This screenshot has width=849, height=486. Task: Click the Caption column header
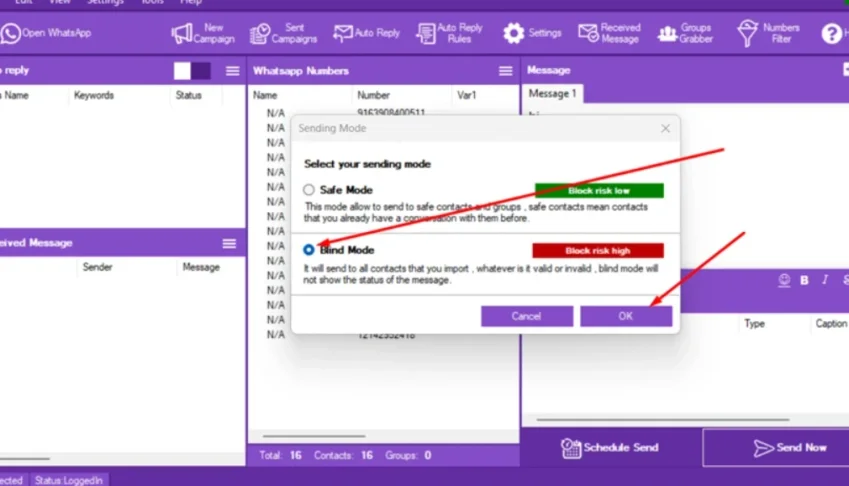point(831,324)
